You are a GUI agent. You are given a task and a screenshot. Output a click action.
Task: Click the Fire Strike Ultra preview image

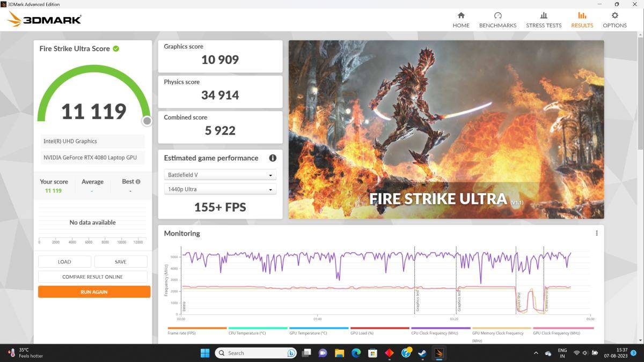click(x=446, y=129)
